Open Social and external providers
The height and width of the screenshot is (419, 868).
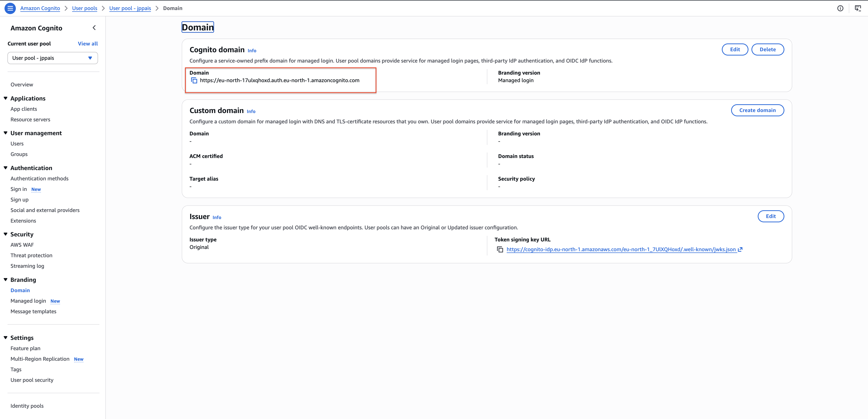pyautogui.click(x=45, y=210)
